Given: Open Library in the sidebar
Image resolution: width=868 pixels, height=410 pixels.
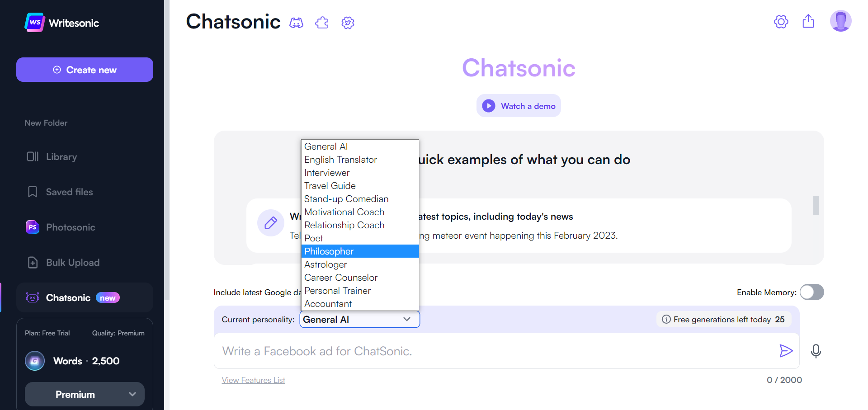Looking at the screenshot, I should click(85, 156).
